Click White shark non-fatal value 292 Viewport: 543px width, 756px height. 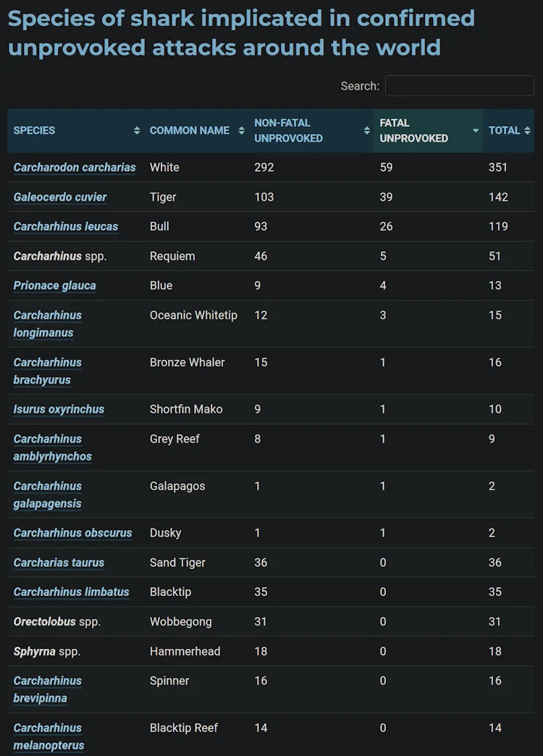coord(264,167)
